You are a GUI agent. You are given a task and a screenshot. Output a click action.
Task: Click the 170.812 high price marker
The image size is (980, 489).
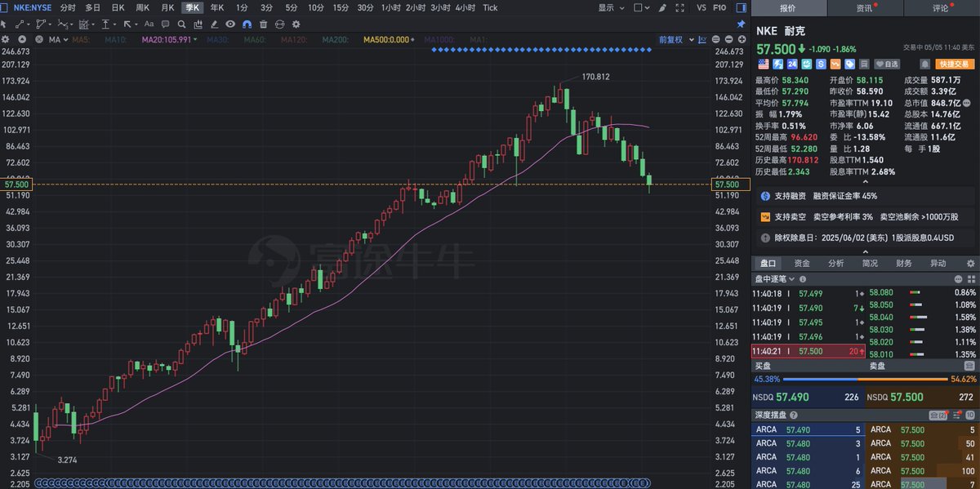point(595,77)
